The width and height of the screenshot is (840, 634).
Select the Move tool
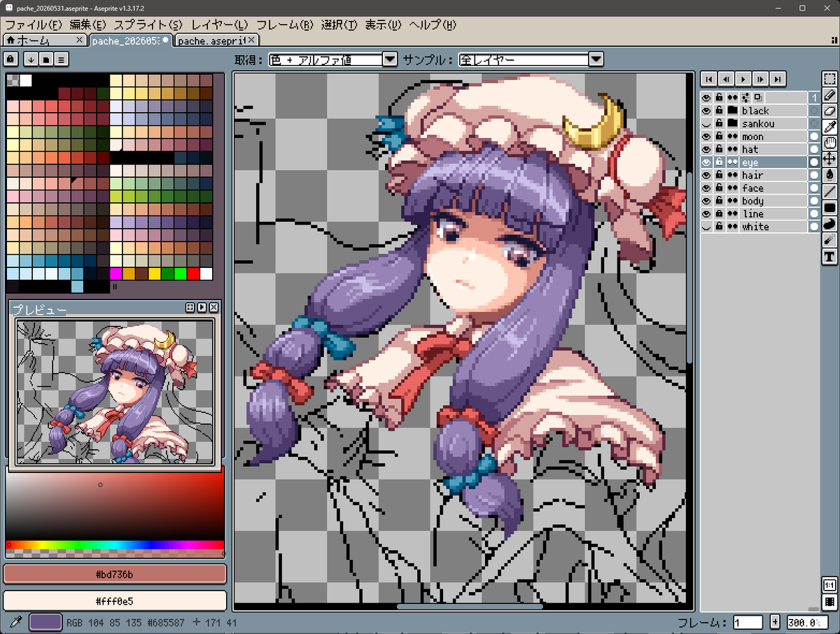[x=829, y=159]
